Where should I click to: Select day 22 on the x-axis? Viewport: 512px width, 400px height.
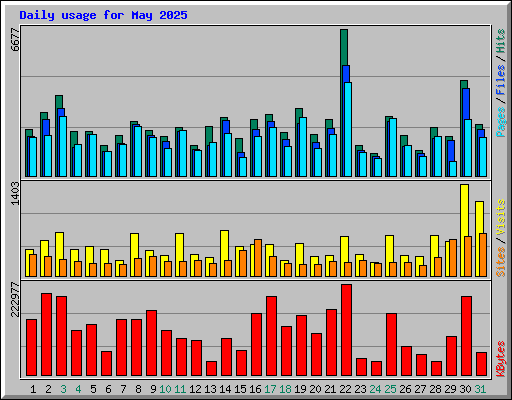(345, 389)
